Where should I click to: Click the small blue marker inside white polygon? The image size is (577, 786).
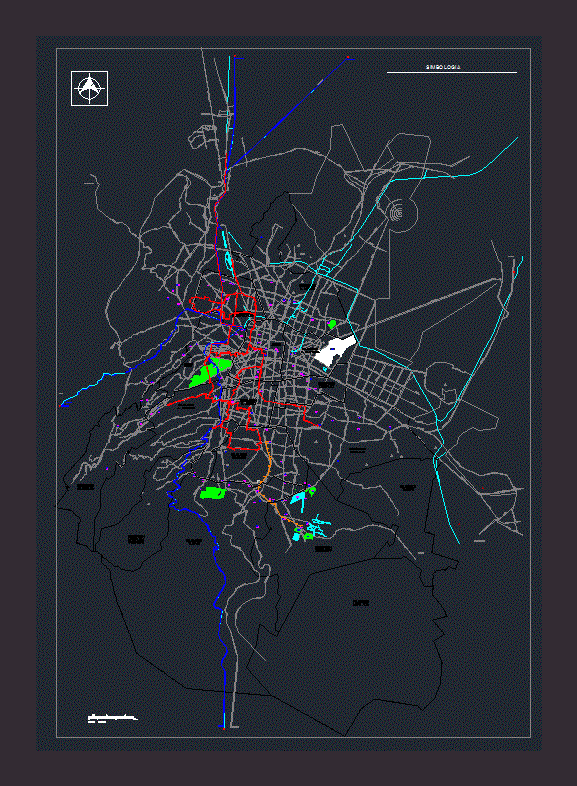[x=332, y=348]
